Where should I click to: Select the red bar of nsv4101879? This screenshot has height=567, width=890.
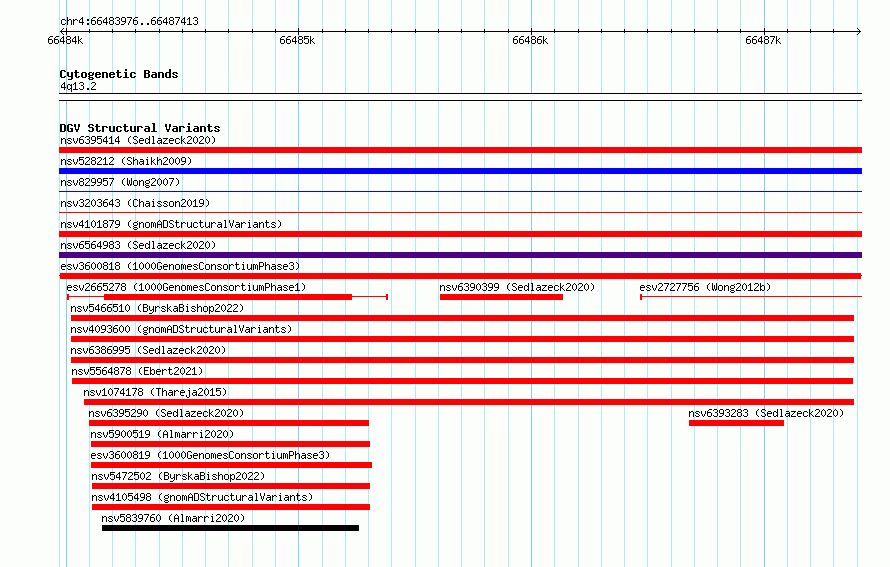[x=460, y=234]
